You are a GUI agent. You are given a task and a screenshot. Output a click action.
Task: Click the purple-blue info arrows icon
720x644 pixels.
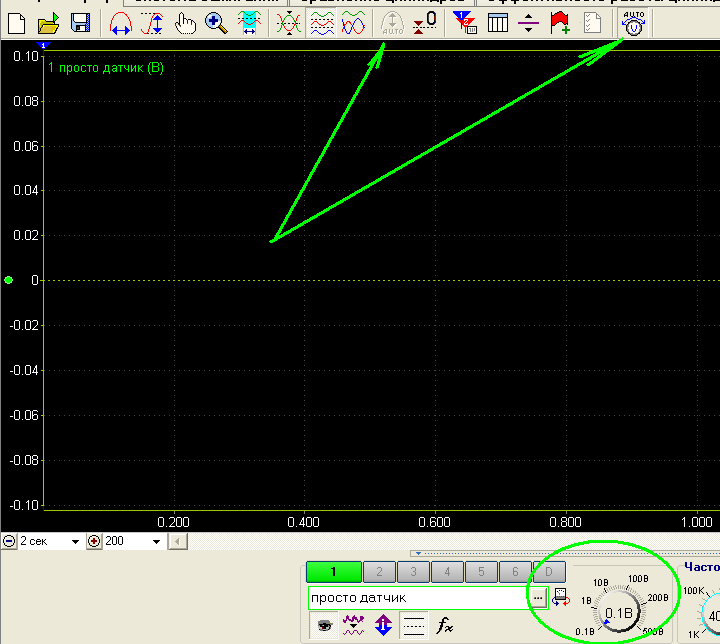tap(383, 626)
